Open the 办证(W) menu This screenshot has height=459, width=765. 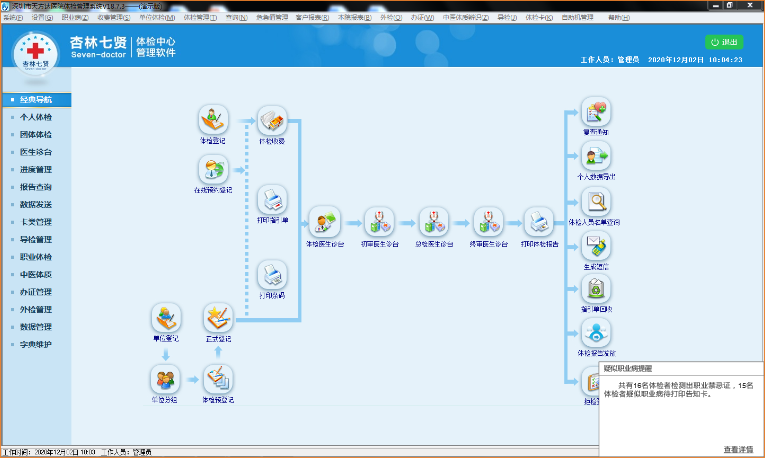(x=422, y=18)
